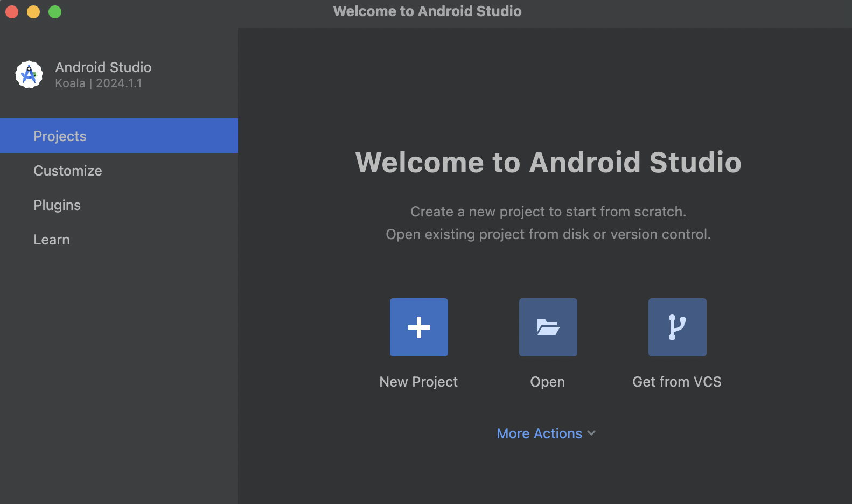Click 'Open existing project from disk' line
This screenshot has width=852, height=504.
548,234
